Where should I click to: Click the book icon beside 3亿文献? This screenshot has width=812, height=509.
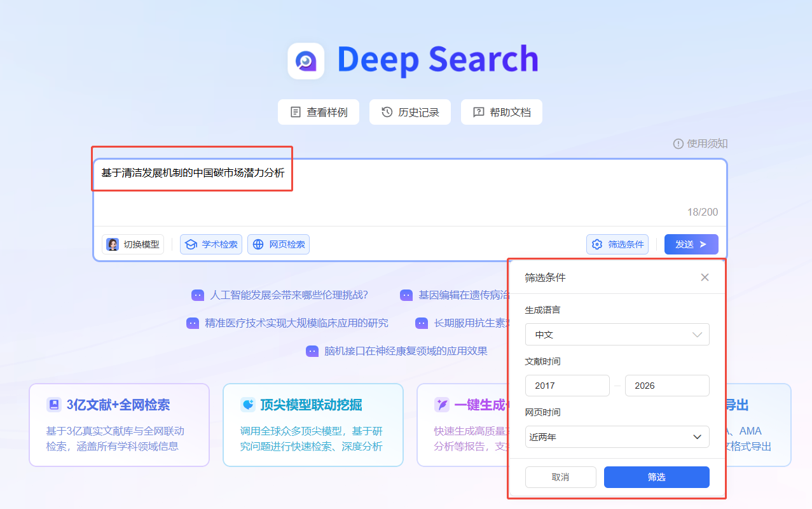click(53, 405)
